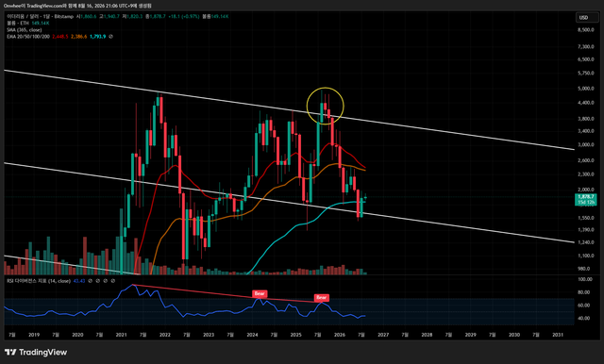Click the 2031 label on time axis
This screenshot has height=364, width=604.
pos(558,335)
